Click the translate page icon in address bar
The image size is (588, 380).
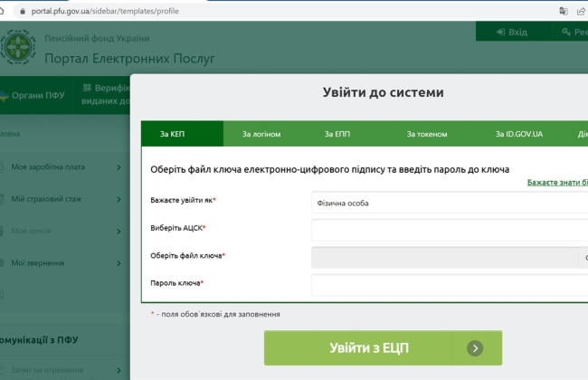[x=564, y=11]
